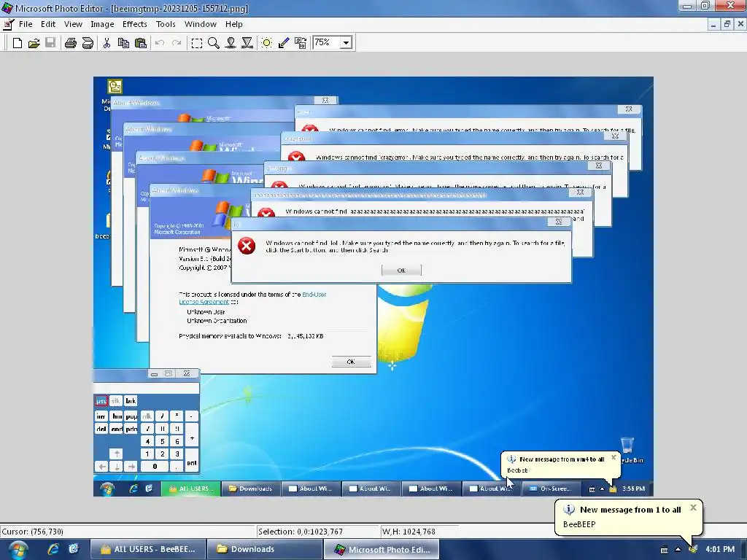Click the Undo arrow icon

tap(160, 43)
